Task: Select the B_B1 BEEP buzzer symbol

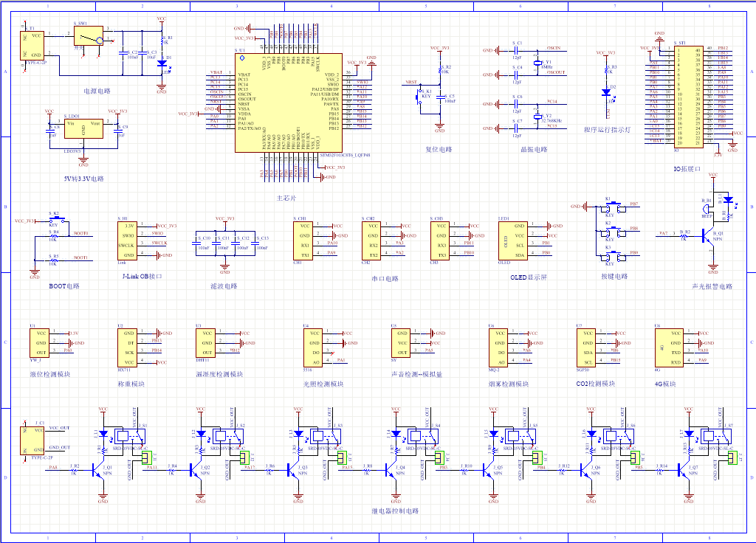Action: [x=707, y=209]
